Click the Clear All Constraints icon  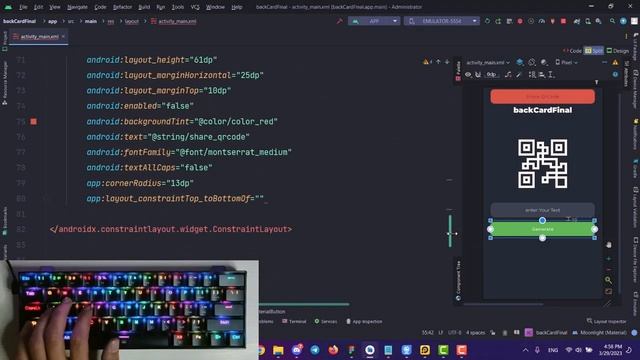point(508,75)
